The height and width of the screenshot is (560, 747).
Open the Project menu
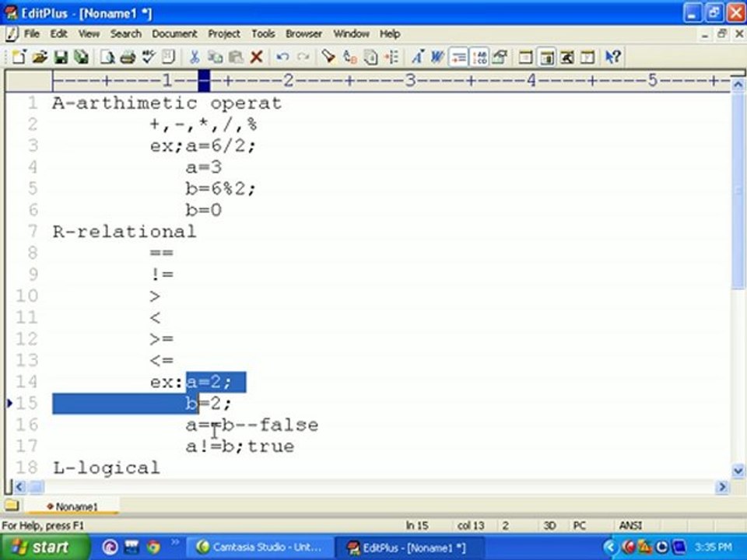coord(224,33)
